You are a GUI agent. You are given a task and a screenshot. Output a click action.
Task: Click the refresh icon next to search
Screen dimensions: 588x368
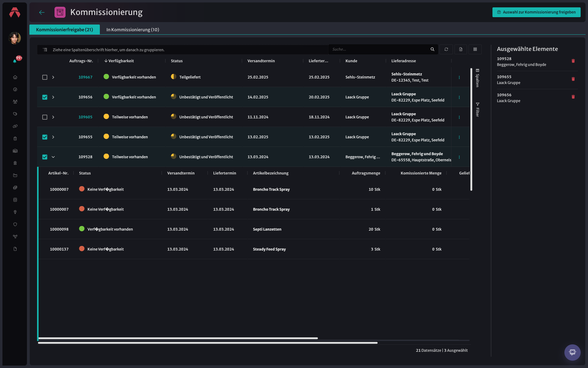[446, 49]
